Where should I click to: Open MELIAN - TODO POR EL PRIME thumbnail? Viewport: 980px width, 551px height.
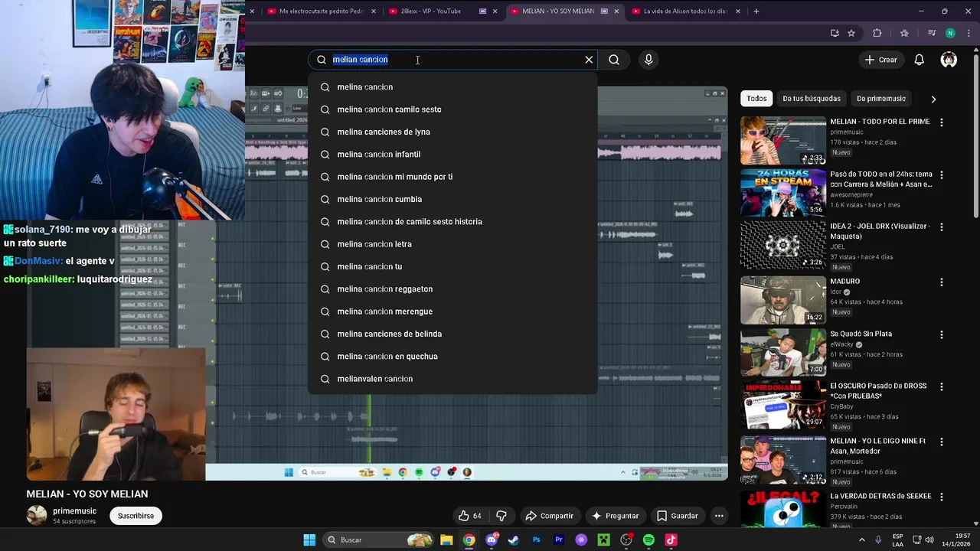pyautogui.click(x=782, y=141)
